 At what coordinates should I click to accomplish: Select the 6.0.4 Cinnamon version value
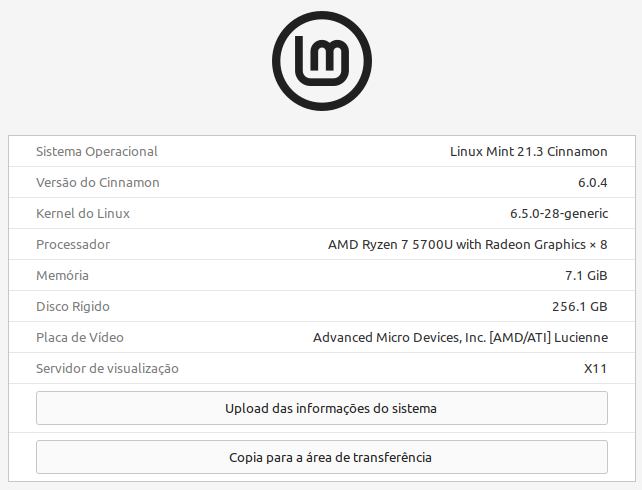click(592, 183)
